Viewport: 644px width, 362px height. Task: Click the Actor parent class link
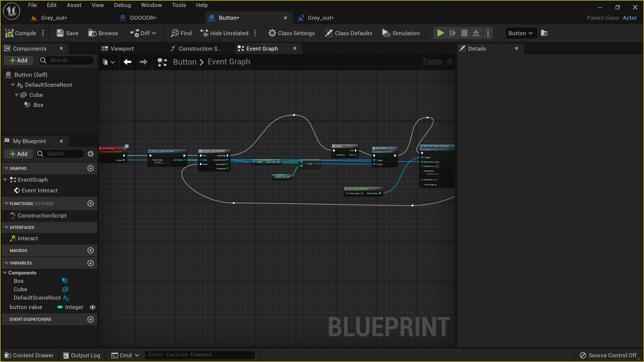tap(630, 18)
